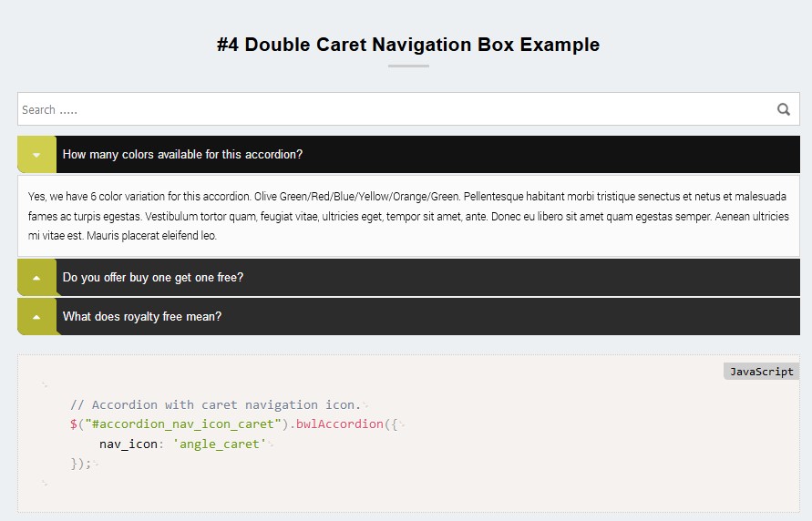Click the "#4 Double Caret Navigation Box Example" heading
Screen dimensions: 812x521
(408, 45)
